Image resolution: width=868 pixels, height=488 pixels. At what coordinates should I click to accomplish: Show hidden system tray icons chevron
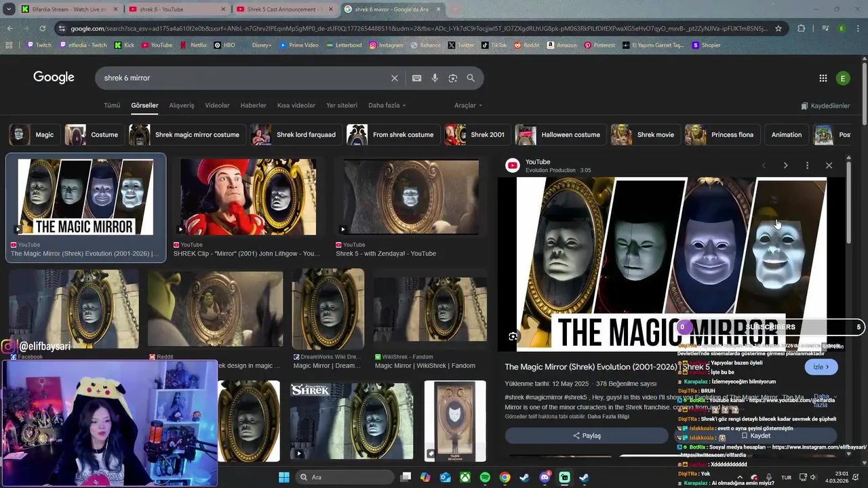738,477
